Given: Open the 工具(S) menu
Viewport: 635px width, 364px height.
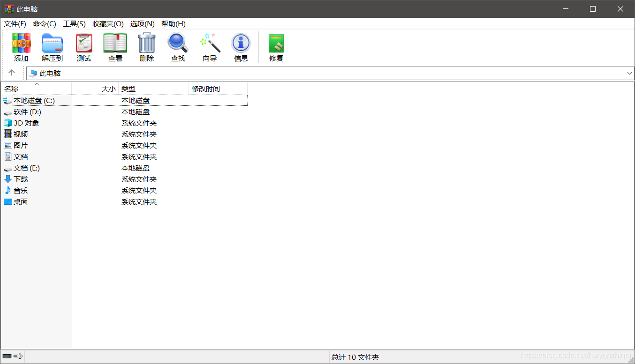Looking at the screenshot, I should pos(75,24).
